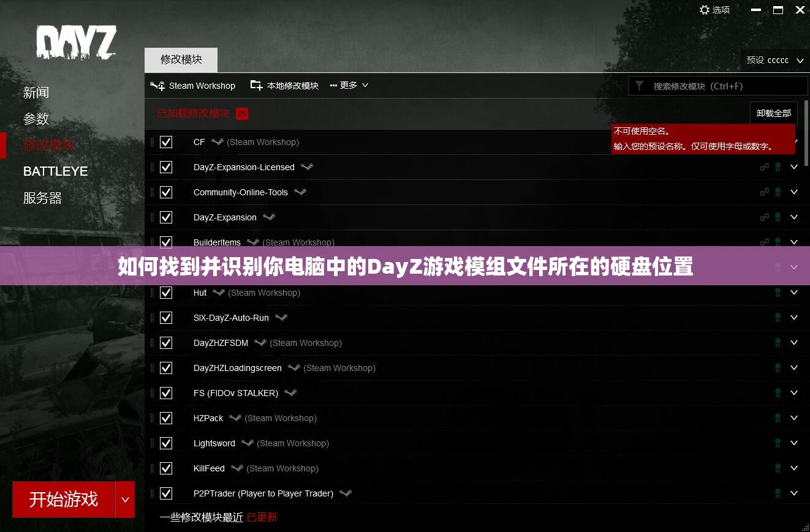Toggle the P2PTrader checkbox
This screenshot has height=532, width=810.
[x=166, y=493]
